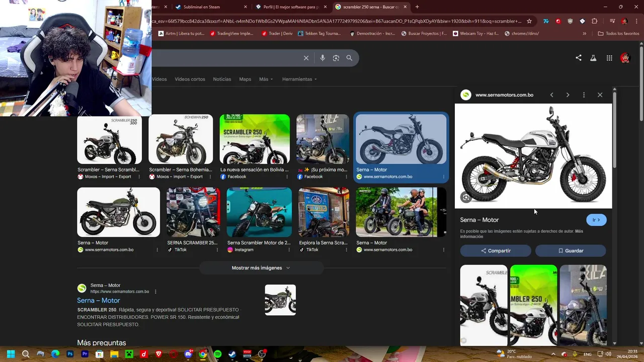Switch to the Subliminal en Steam tab
Screen dimensions: 644x362
[210, 7]
